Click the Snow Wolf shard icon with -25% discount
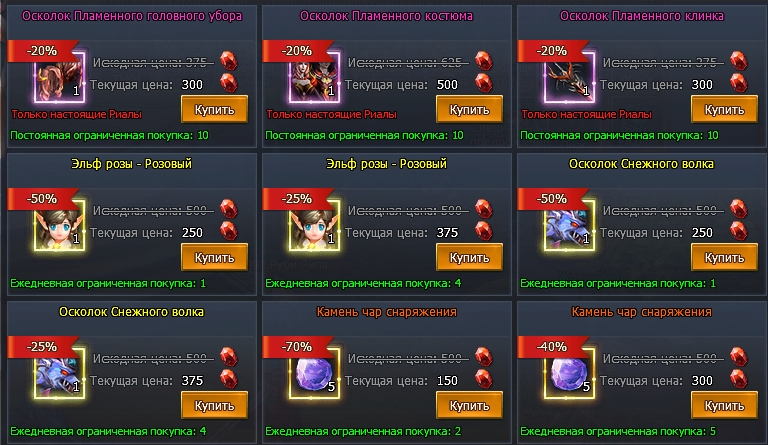 (59, 373)
